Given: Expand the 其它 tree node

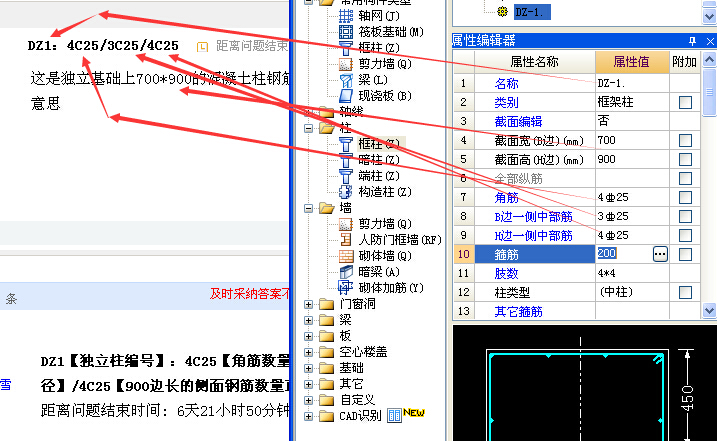Looking at the screenshot, I should pyautogui.click(x=309, y=385).
